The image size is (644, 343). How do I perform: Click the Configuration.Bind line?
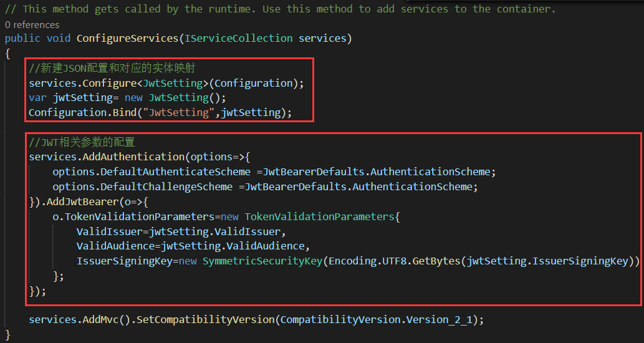tap(160, 112)
